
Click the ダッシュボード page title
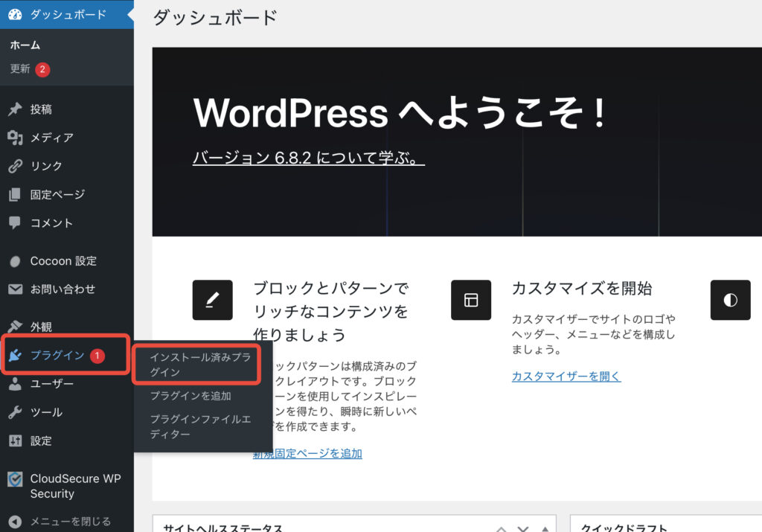215,18
